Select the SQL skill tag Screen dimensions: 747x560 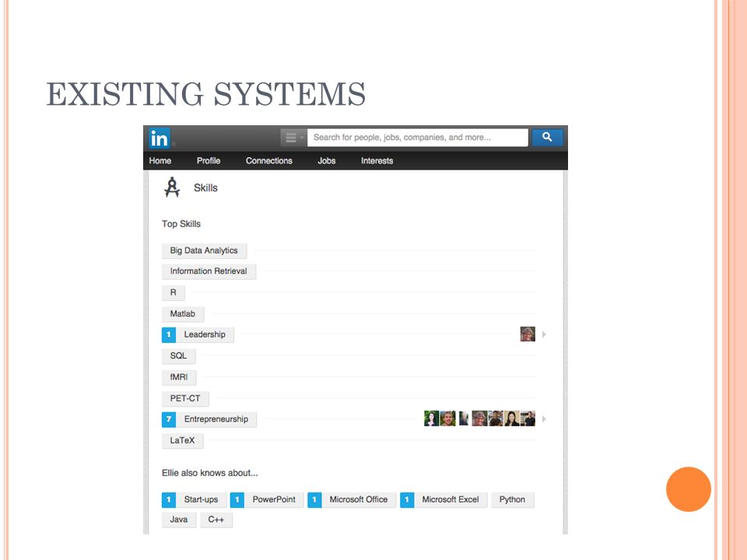[179, 355]
